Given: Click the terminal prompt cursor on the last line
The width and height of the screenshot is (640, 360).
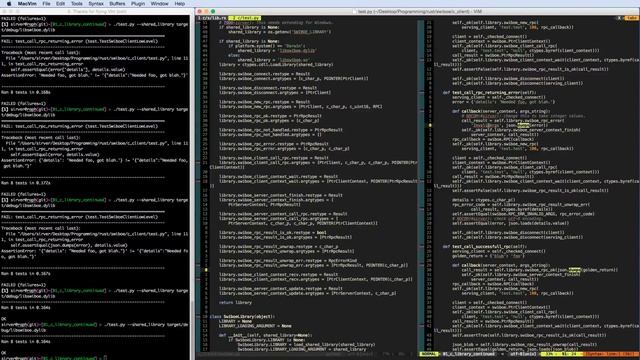Looking at the screenshot, I should coord(105,358).
